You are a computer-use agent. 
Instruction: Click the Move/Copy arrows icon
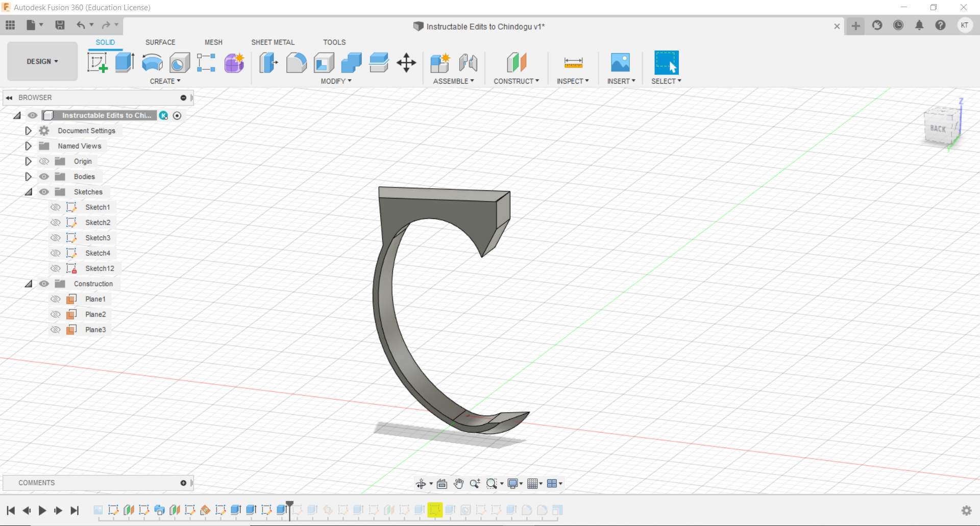click(406, 63)
